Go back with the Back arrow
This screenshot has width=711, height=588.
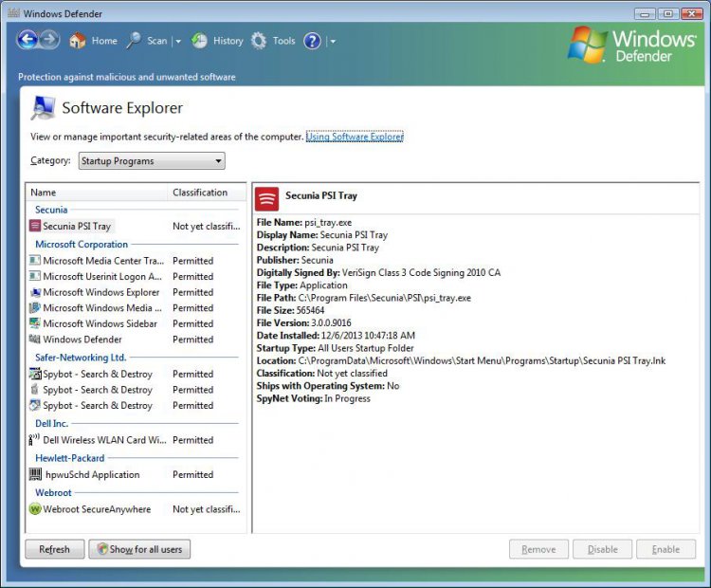point(27,40)
